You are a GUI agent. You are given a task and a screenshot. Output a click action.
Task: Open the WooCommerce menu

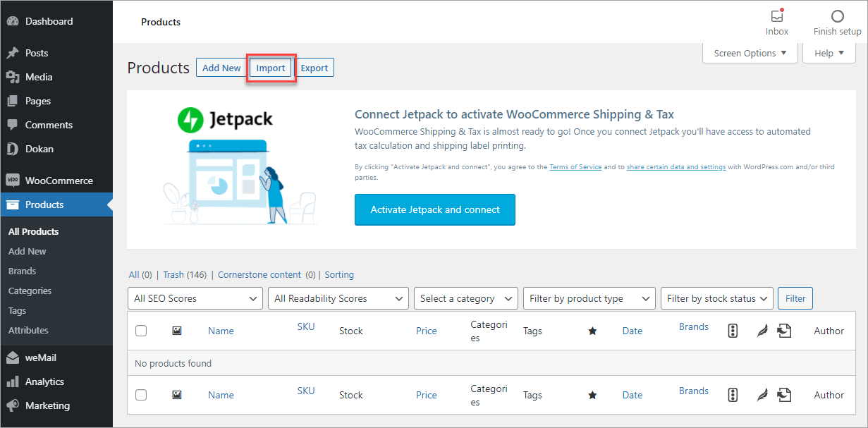coord(56,181)
